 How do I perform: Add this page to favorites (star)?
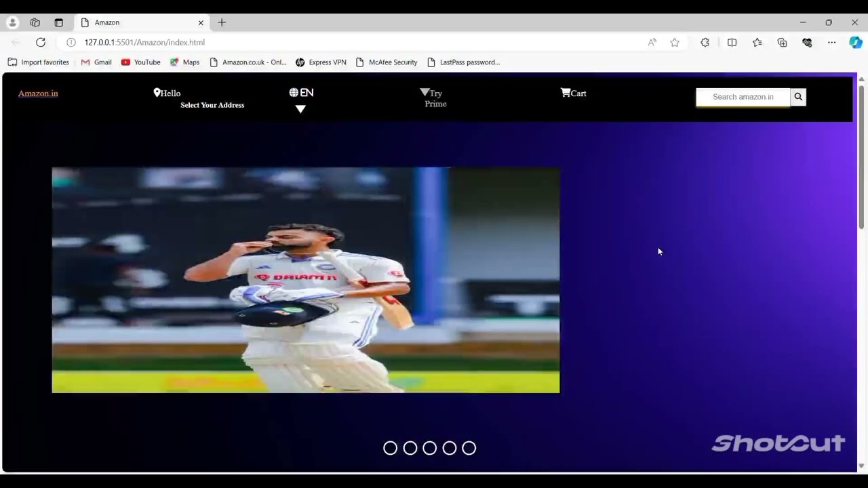click(675, 42)
